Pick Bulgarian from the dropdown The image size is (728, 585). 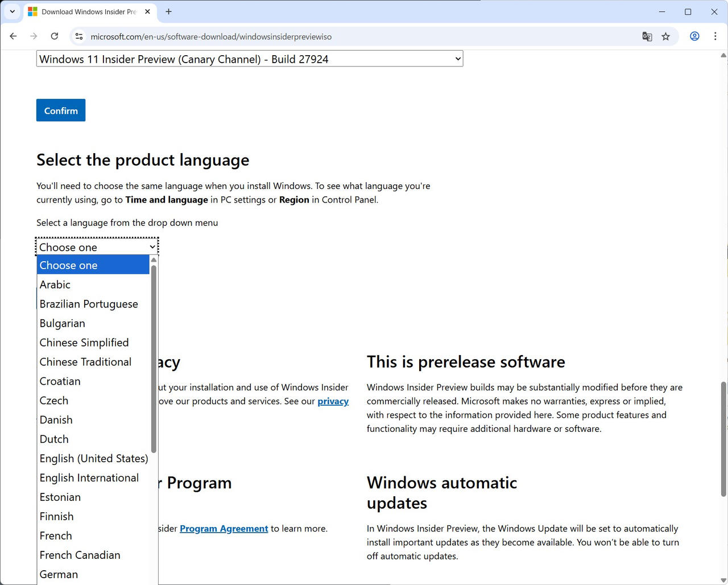click(93, 323)
